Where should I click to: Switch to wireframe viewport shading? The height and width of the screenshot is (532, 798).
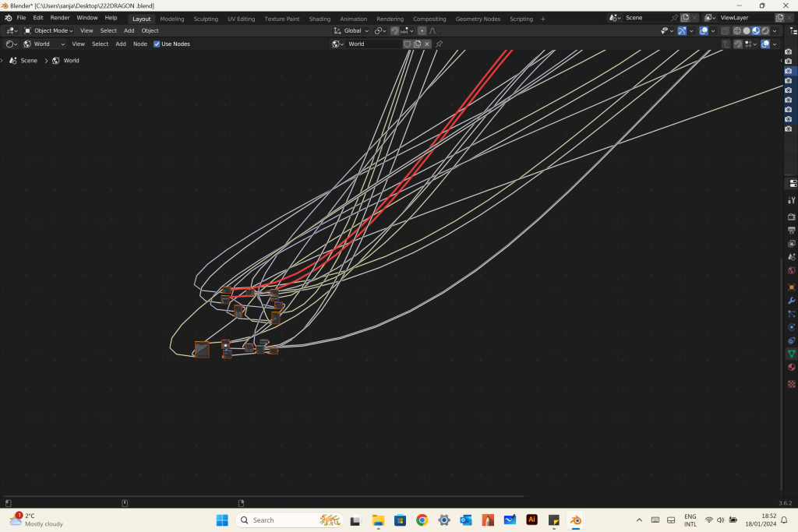(x=737, y=31)
